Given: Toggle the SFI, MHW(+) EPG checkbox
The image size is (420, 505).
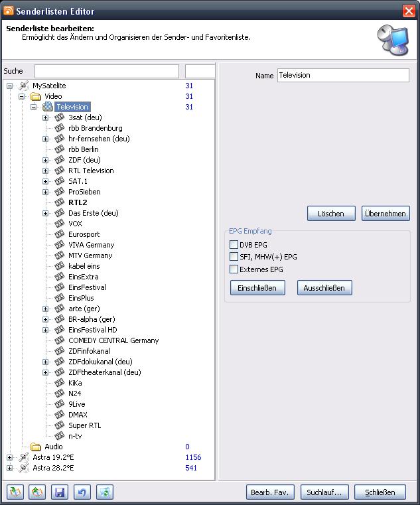Looking at the screenshot, I should click(234, 256).
